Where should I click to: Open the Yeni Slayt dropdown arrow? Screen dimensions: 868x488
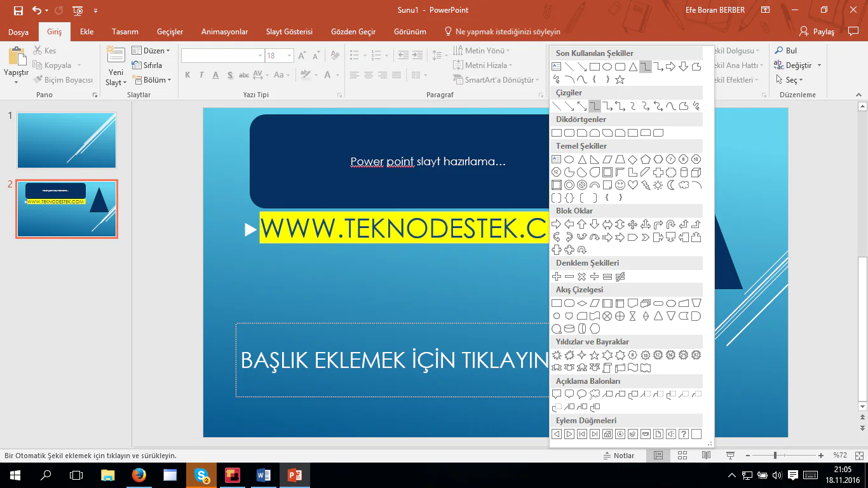116,83
